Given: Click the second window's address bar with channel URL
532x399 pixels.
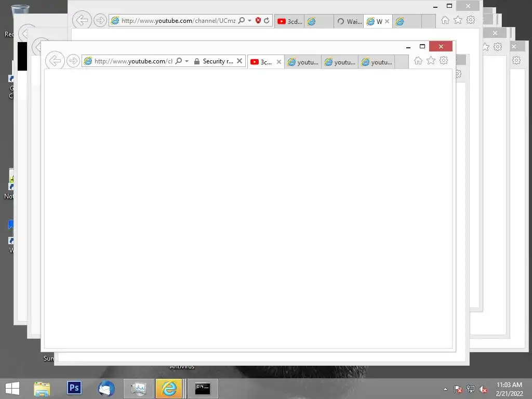Looking at the screenshot, I should click(x=178, y=21).
